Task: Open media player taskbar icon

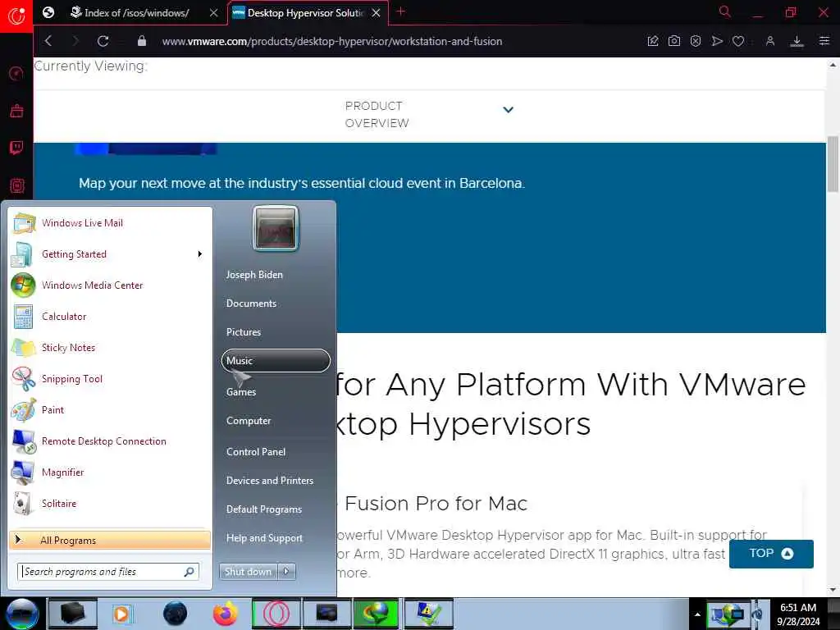Action: pyautogui.click(x=123, y=614)
